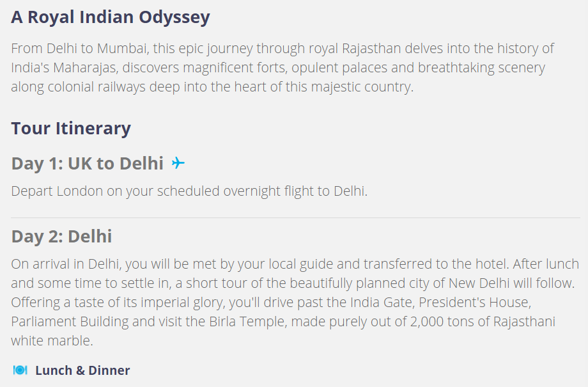Click "colonial railways" in the intro paragraph
The height and width of the screenshot is (387, 588).
pyautogui.click(x=97, y=87)
